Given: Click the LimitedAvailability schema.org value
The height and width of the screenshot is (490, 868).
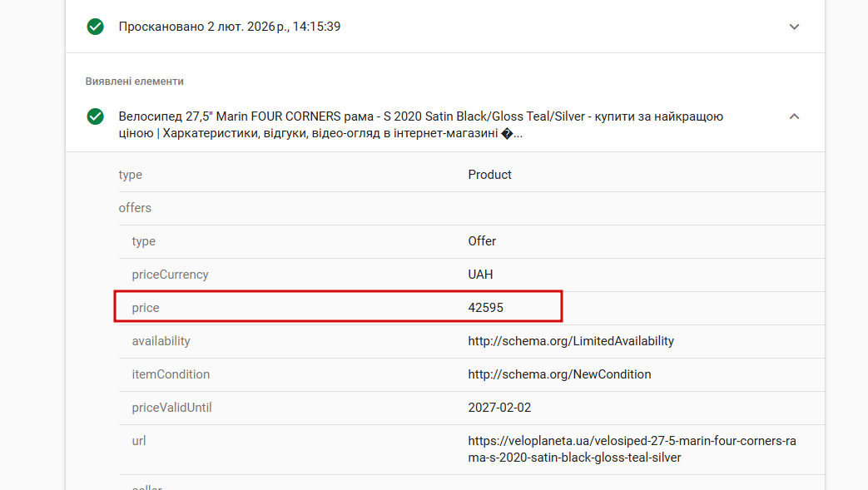Looking at the screenshot, I should click(571, 341).
